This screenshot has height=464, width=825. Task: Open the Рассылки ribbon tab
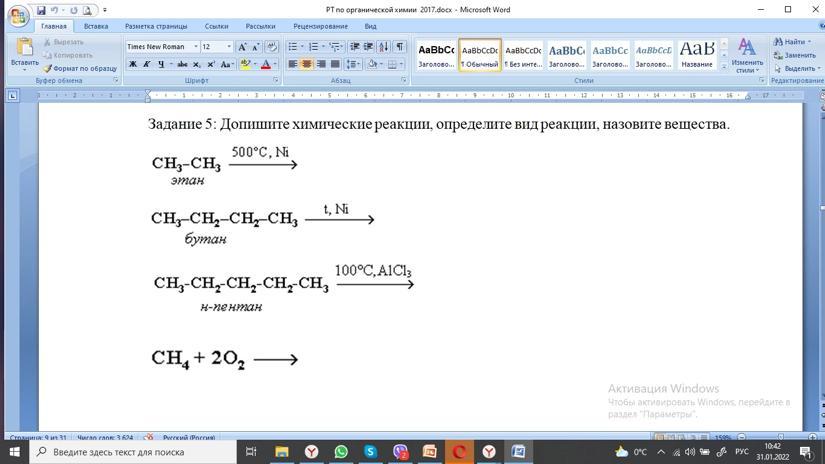click(x=260, y=26)
